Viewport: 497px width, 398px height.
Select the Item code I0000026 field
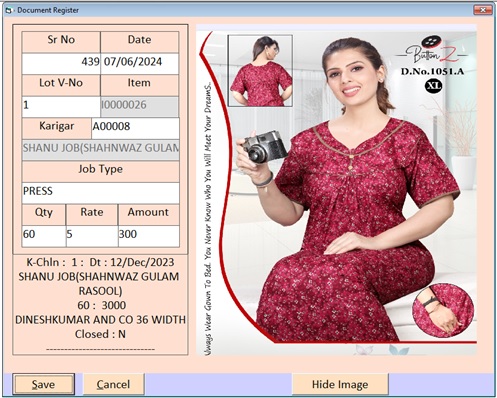coord(140,107)
